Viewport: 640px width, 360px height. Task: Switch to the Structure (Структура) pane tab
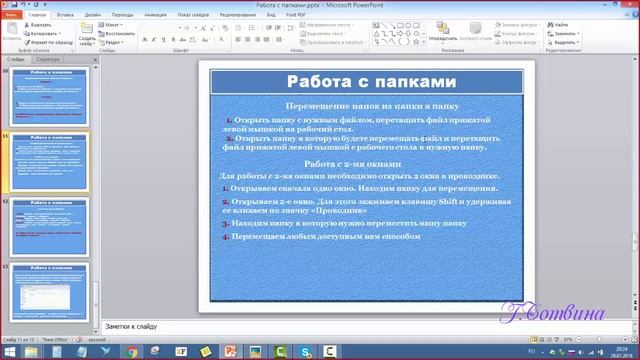coord(48,60)
